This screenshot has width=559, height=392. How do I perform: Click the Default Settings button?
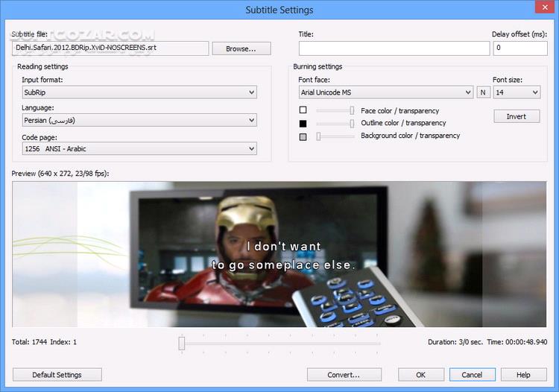57,375
